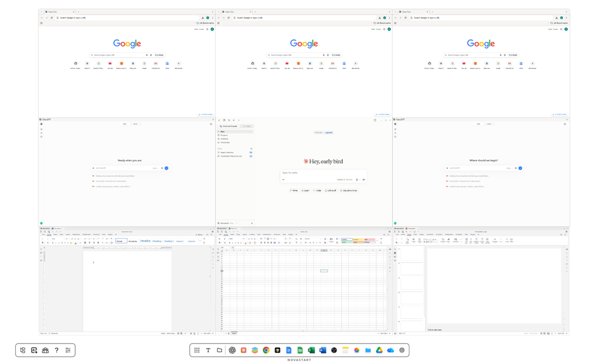599x364 pixels.
Task: Select 'Chat and Cowork' tab in Claude
Action: tap(229, 126)
